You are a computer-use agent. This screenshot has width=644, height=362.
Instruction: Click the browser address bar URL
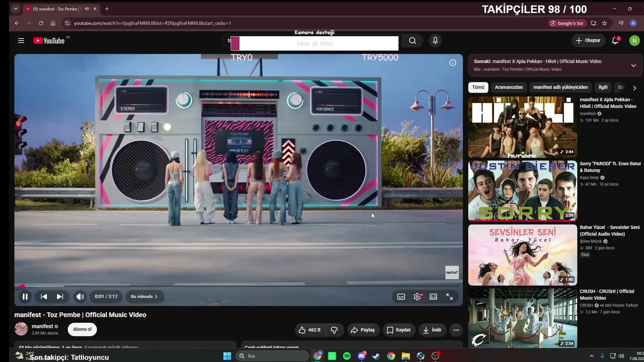click(152, 23)
